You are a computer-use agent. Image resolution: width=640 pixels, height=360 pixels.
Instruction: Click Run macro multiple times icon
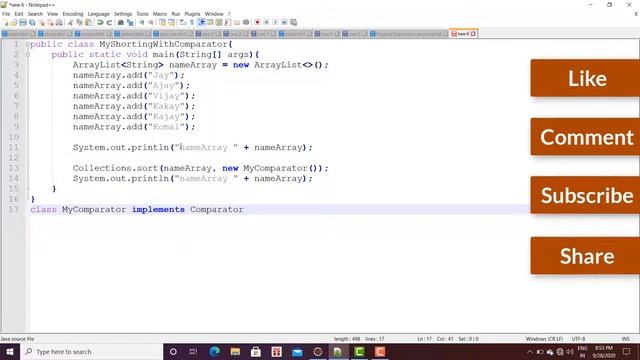(x=284, y=22)
